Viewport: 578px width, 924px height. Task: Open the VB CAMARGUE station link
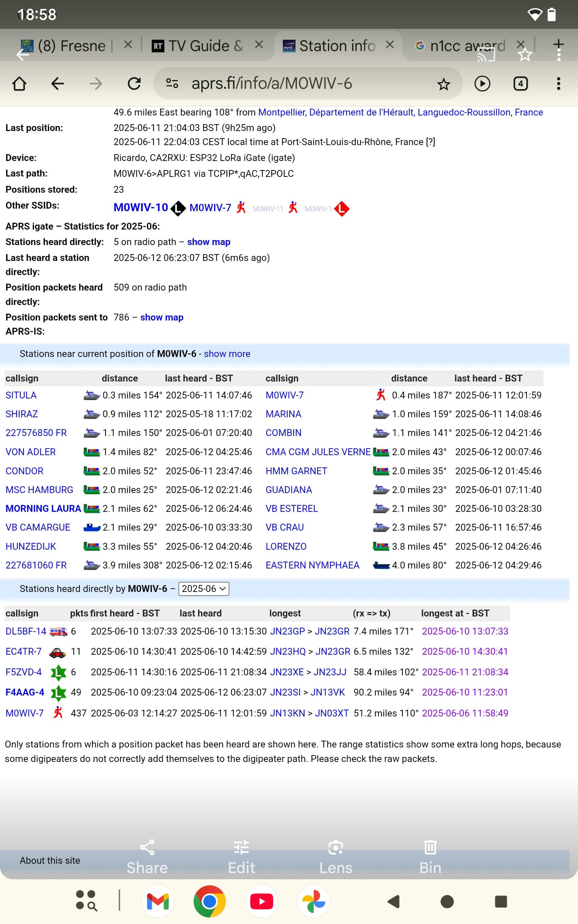[x=38, y=527]
